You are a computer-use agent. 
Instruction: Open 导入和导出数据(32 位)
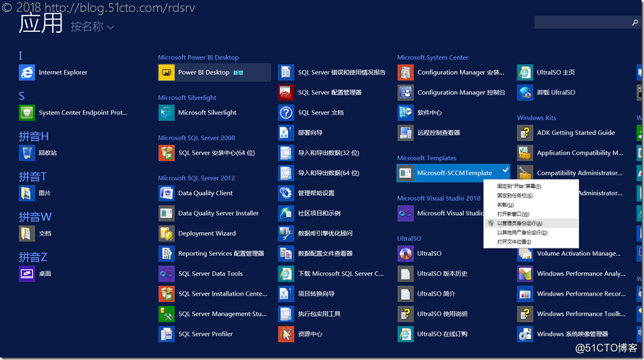(319, 153)
